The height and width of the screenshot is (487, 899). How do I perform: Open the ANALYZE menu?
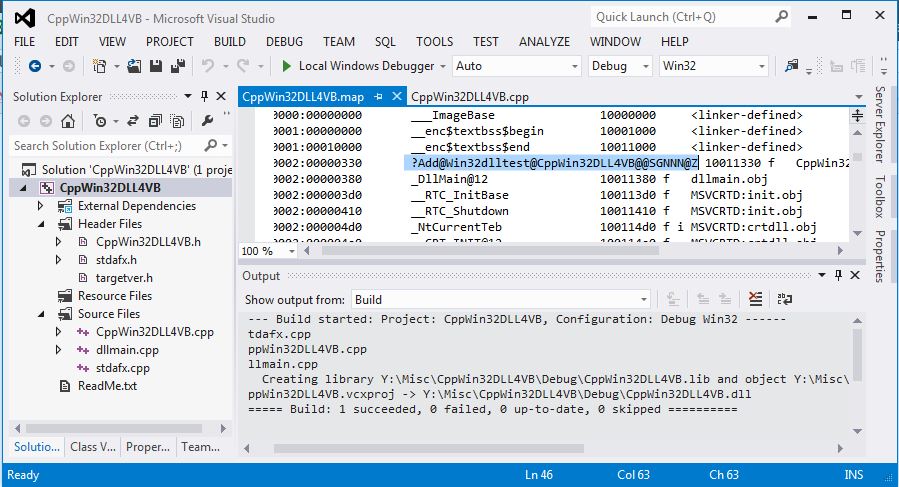pyautogui.click(x=545, y=42)
